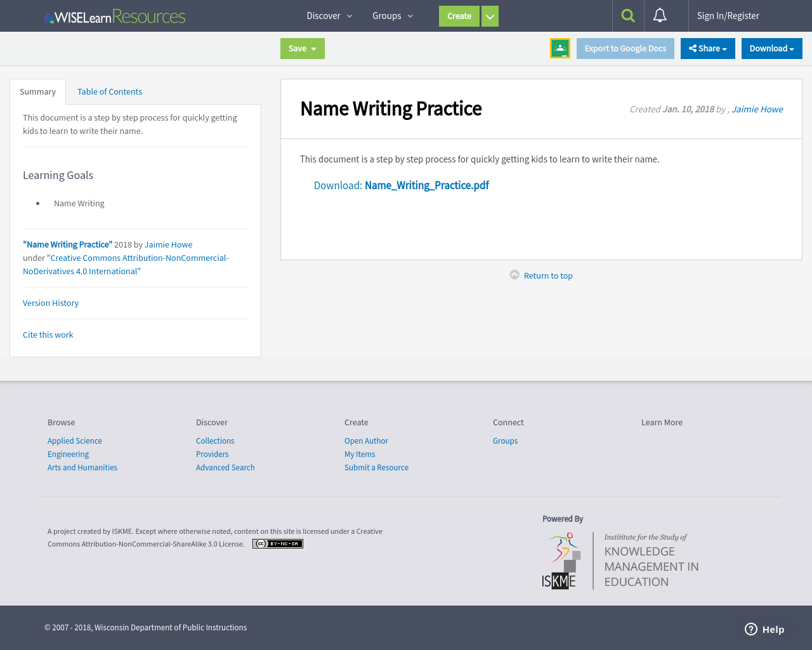Download the Name_Writing_Practice.pdf file
The height and width of the screenshot is (650, 812).
[426, 185]
